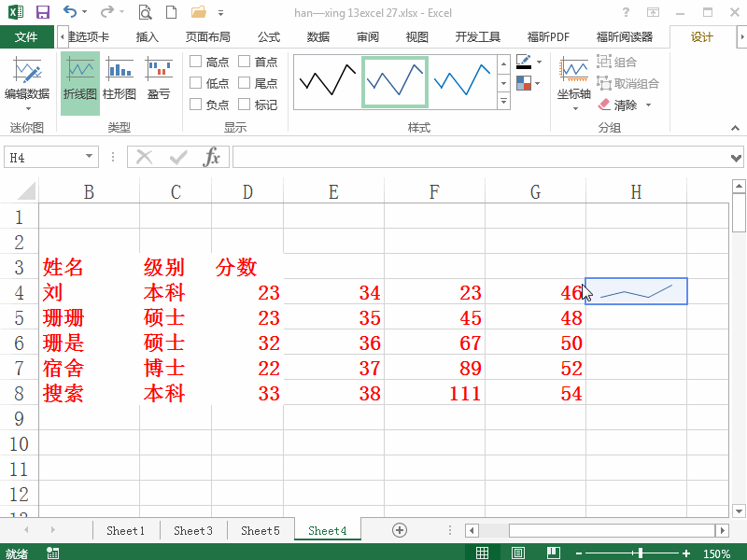747x560 pixels.
Task: Check the 标记 markers box
Action: point(245,105)
